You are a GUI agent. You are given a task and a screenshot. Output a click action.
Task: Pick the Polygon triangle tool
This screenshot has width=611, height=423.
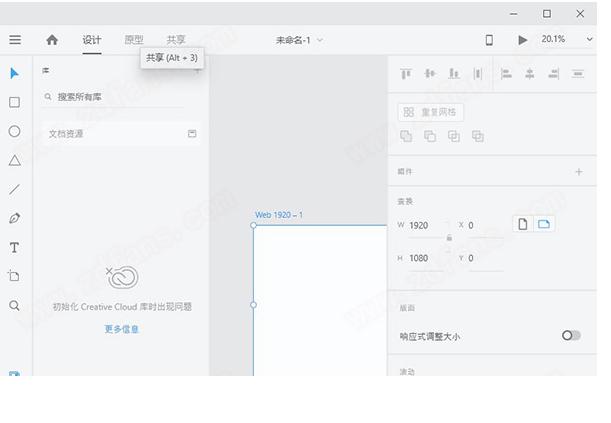pos(14,160)
